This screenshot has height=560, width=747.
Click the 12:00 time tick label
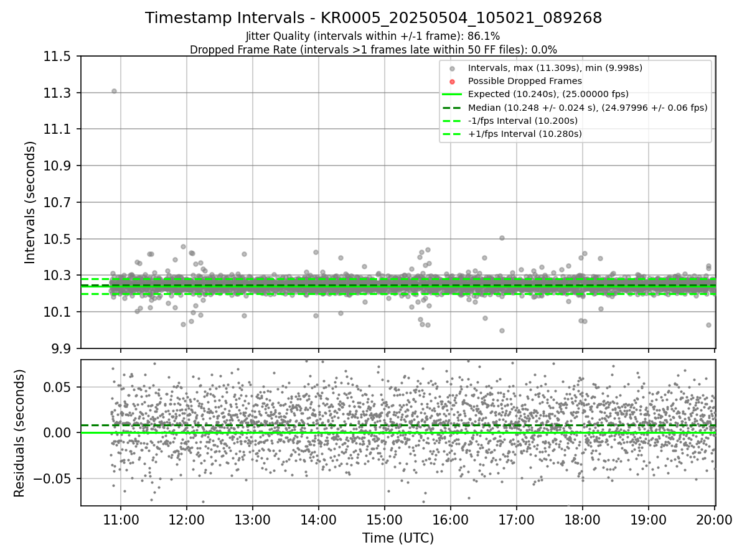click(x=187, y=520)
